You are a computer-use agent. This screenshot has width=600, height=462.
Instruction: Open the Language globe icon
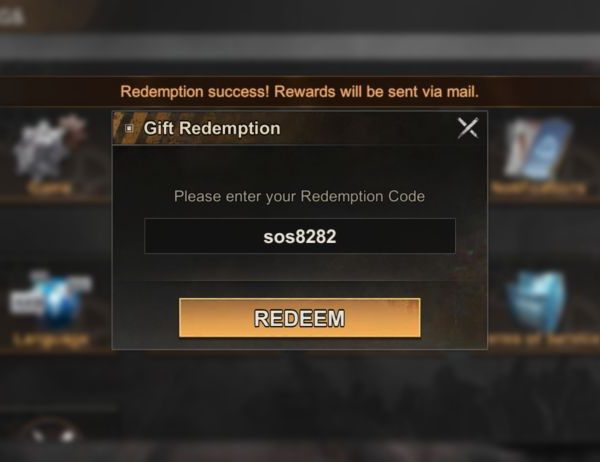tap(52, 299)
